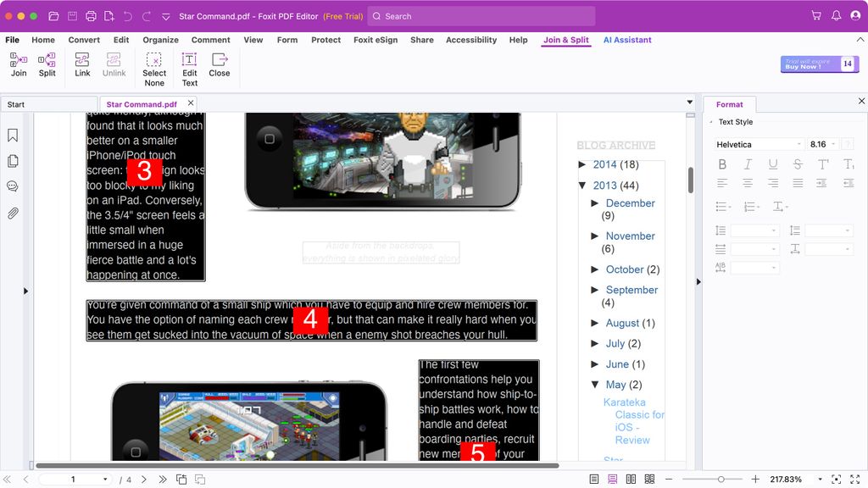Switch to the Home ribbon tab
The height and width of the screenshot is (488, 868).
(42, 39)
